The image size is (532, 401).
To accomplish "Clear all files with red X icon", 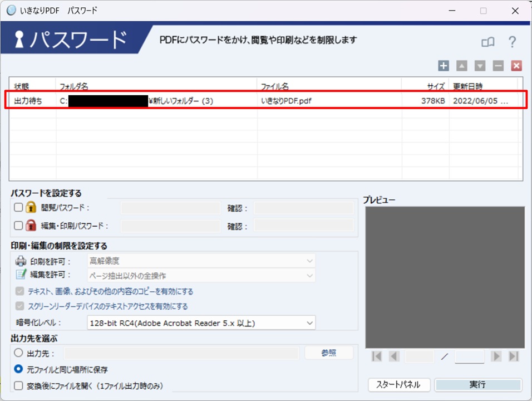I will (516, 66).
